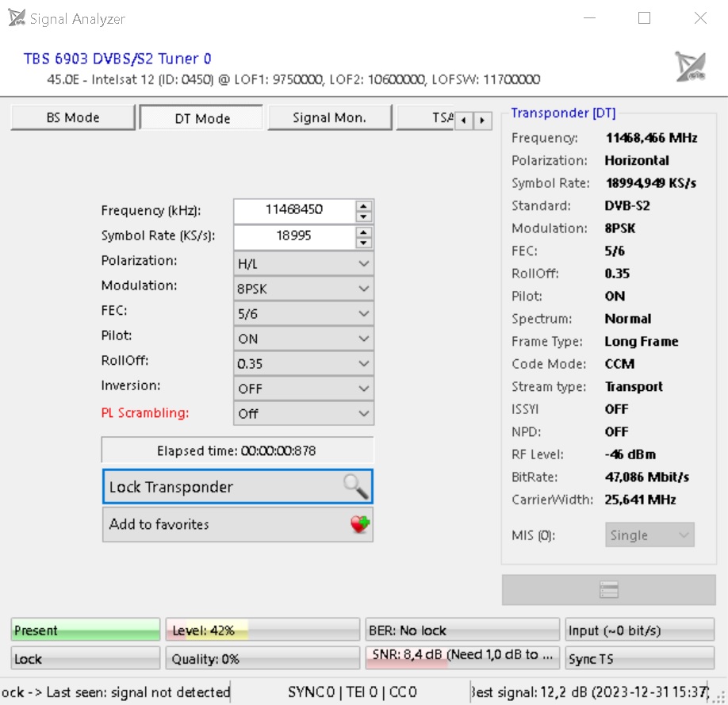Click the 45.0E Intelsat 12 satellite info line
Viewport: 728px width, 705px height.
(x=293, y=79)
